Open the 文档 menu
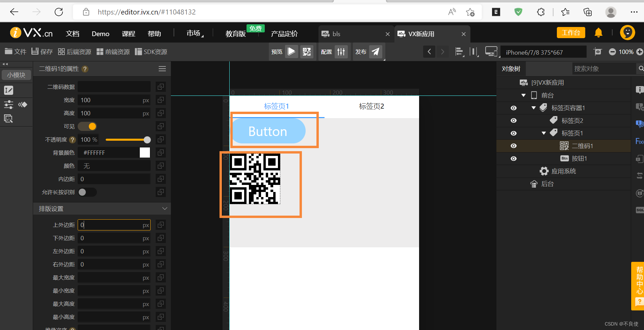Image resolution: width=644 pixels, height=330 pixels. pyautogui.click(x=73, y=34)
